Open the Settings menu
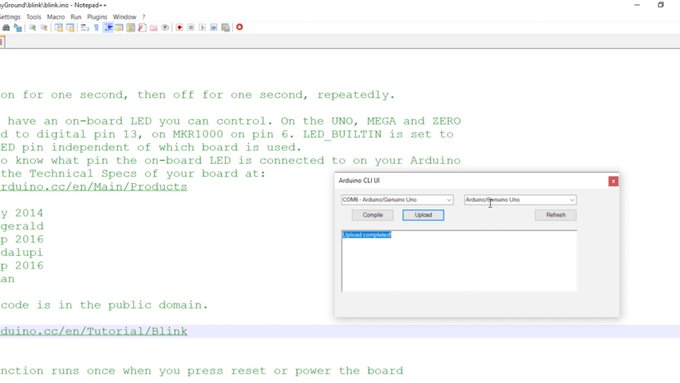 pyautogui.click(x=10, y=17)
